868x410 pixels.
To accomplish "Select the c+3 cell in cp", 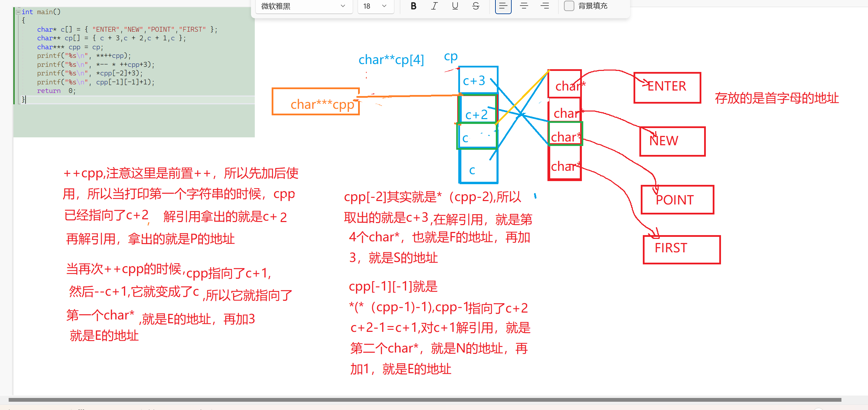I will [478, 81].
